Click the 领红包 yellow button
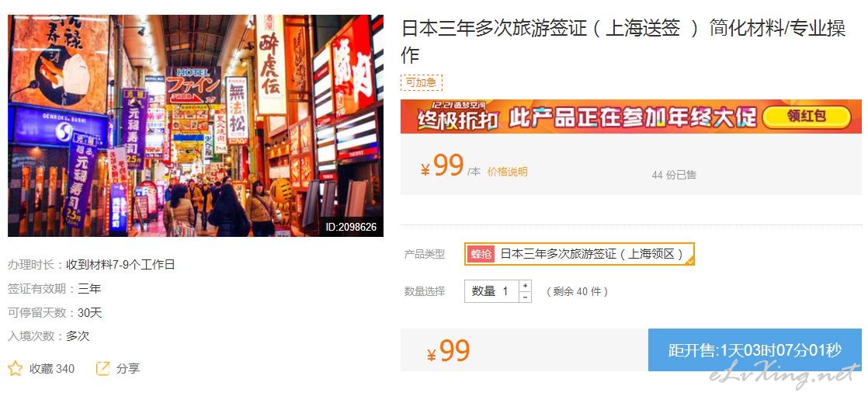The width and height of the screenshot is (868, 400). click(x=807, y=117)
